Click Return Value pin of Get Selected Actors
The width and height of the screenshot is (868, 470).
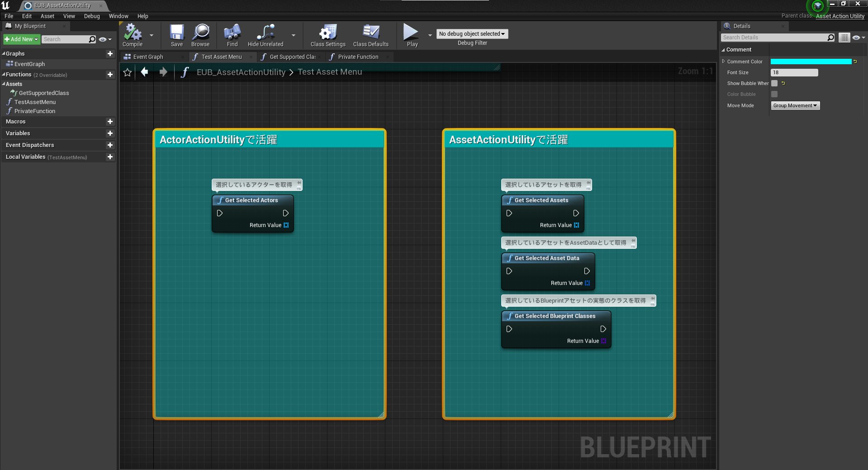click(x=286, y=225)
